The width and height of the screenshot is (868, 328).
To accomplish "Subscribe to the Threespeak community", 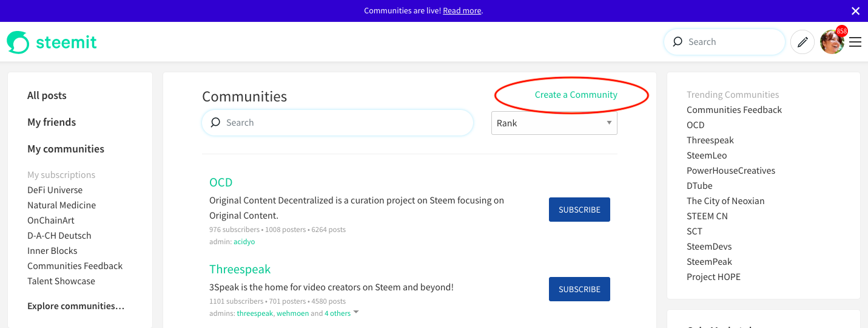I will pyautogui.click(x=579, y=289).
